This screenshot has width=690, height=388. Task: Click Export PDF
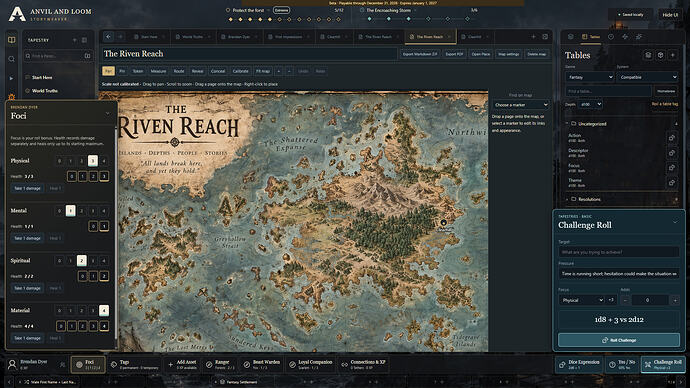click(x=454, y=54)
